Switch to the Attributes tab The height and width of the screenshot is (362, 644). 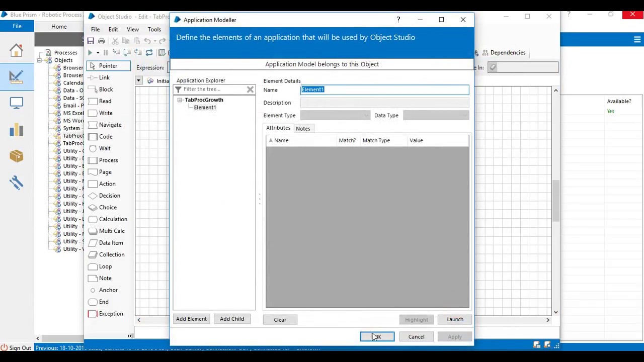[x=278, y=128]
